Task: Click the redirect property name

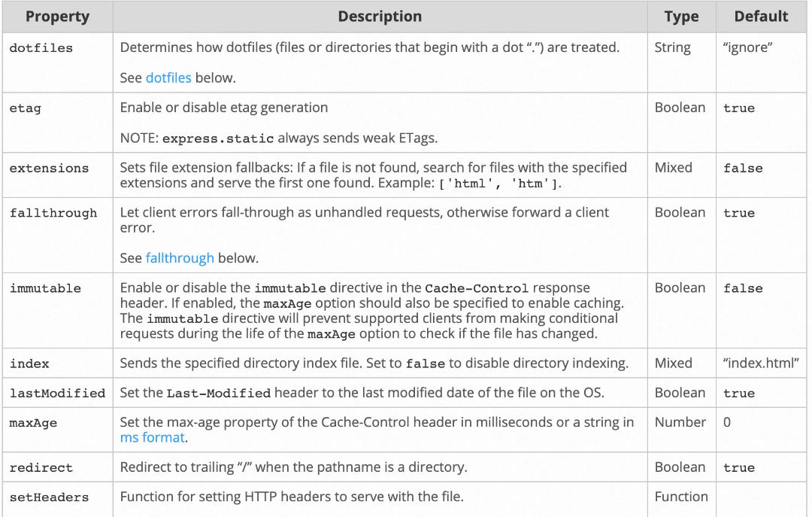Action: [41, 468]
